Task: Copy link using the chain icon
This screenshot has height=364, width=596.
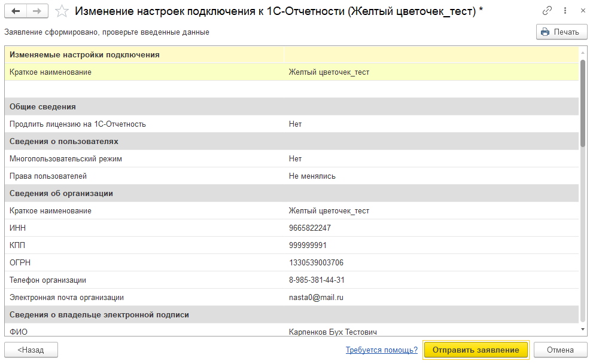Action: coord(547,11)
